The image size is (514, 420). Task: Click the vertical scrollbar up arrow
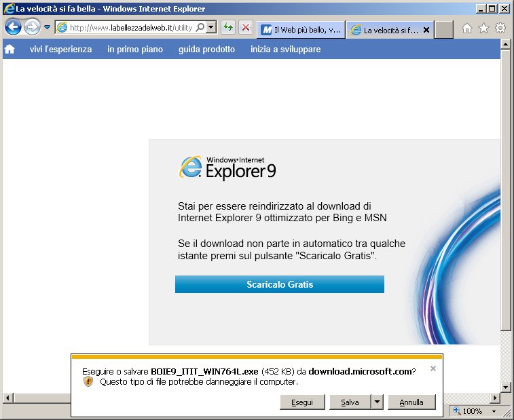[505, 44]
